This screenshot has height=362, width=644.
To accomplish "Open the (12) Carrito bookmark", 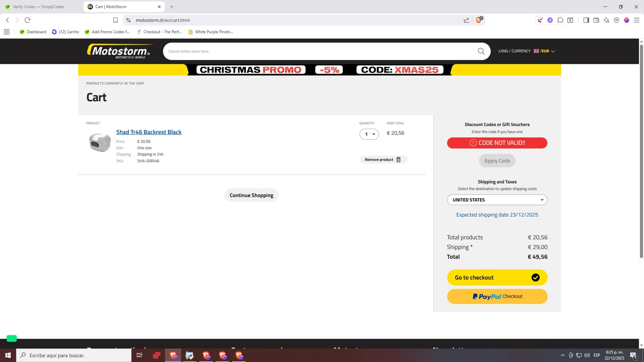I will tap(65, 32).
